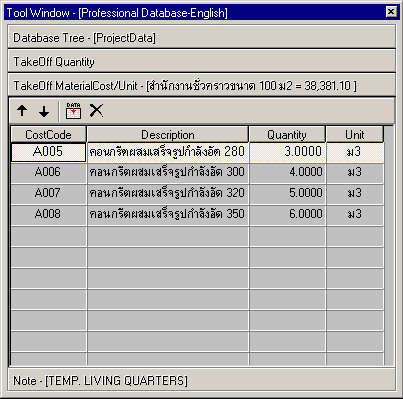Move the selected row down with the down arrow
Viewport: 403px width, 399px height.
(44, 111)
